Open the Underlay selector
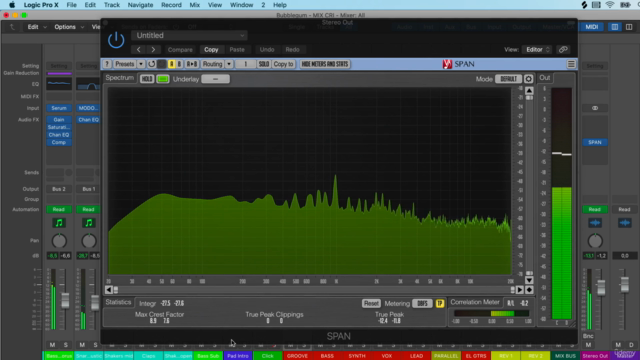This screenshot has height=360, width=640. [x=216, y=79]
